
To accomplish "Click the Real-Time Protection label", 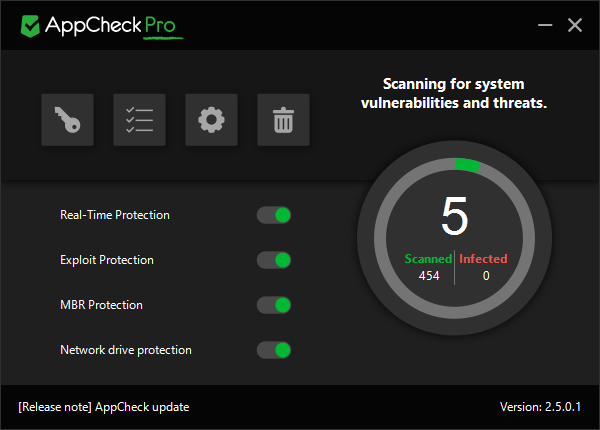I will tap(115, 215).
